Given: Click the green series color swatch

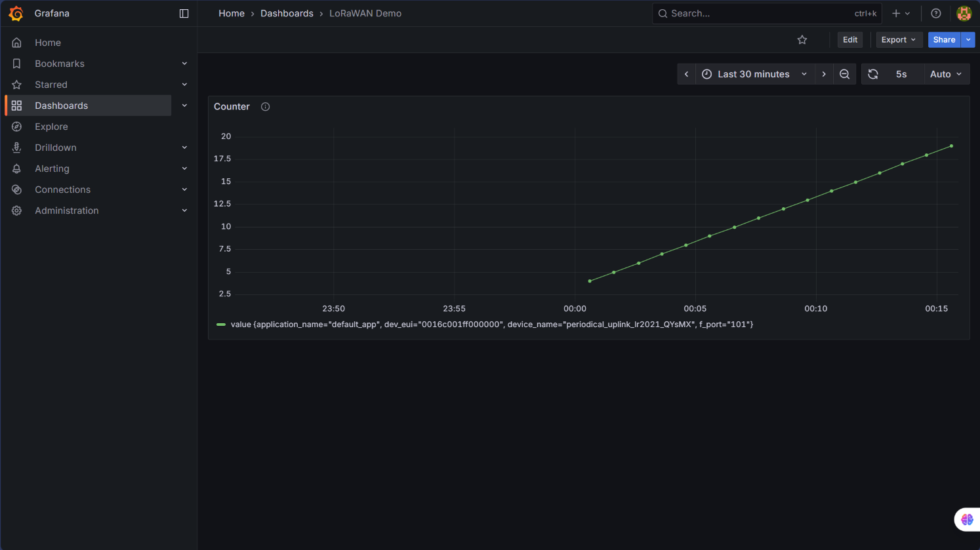Looking at the screenshot, I should tap(221, 324).
